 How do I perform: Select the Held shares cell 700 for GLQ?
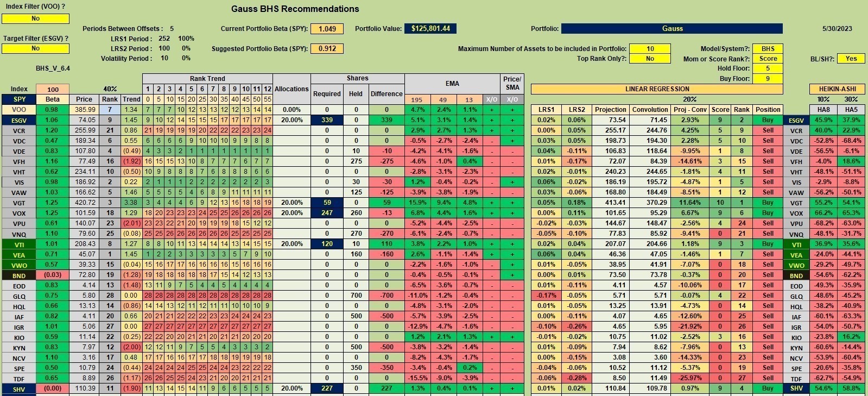tap(356, 296)
